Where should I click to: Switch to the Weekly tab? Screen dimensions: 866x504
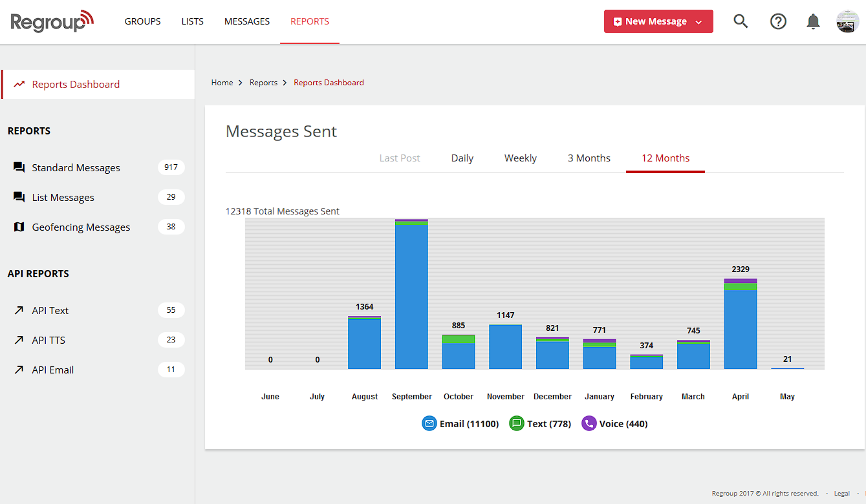click(x=520, y=158)
